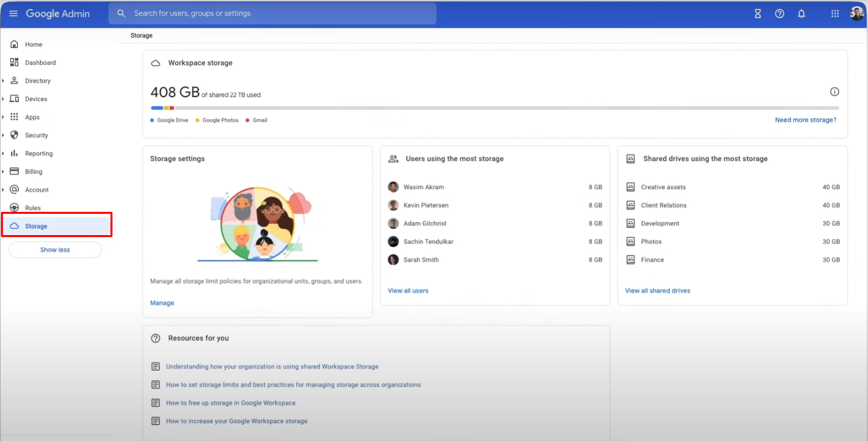
Task: Expand the Security section arrow
Action: pyautogui.click(x=3, y=135)
